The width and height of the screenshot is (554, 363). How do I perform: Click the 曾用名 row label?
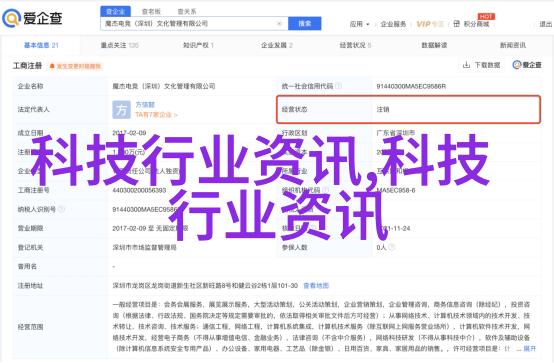point(27,267)
